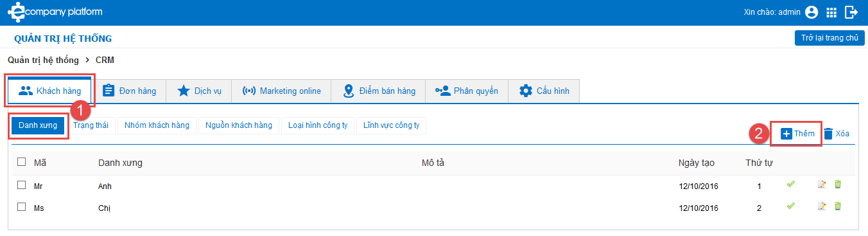Click the QUẢN TRỊ HỆ THỐNG page title
The width and height of the screenshot is (868, 236).
click(63, 39)
